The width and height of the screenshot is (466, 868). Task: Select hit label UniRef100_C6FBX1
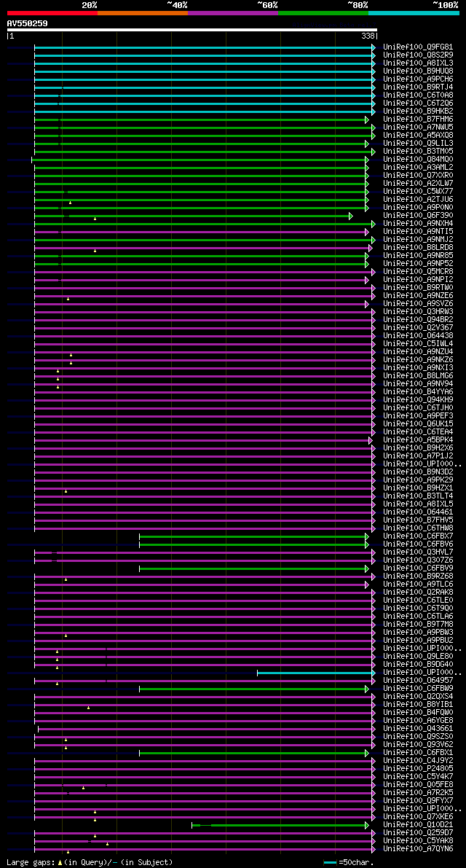(x=418, y=753)
